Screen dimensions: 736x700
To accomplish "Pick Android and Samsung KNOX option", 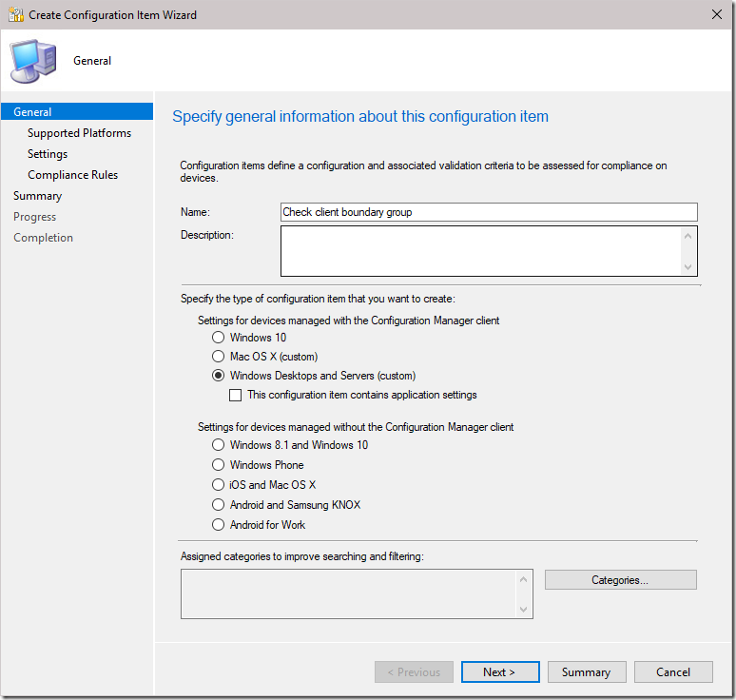I will tap(219, 505).
